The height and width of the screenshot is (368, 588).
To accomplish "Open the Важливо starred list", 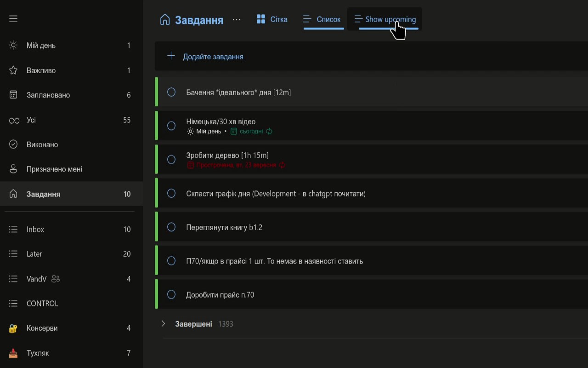I will click(71, 70).
